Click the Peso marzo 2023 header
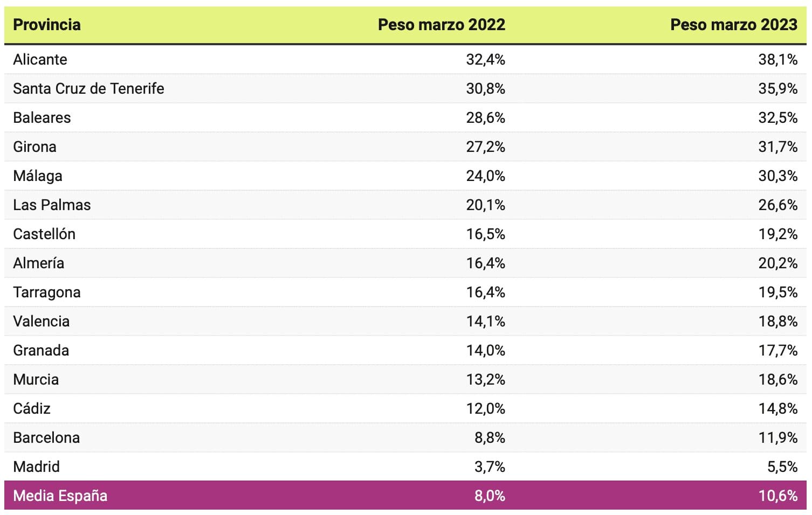 (733, 25)
